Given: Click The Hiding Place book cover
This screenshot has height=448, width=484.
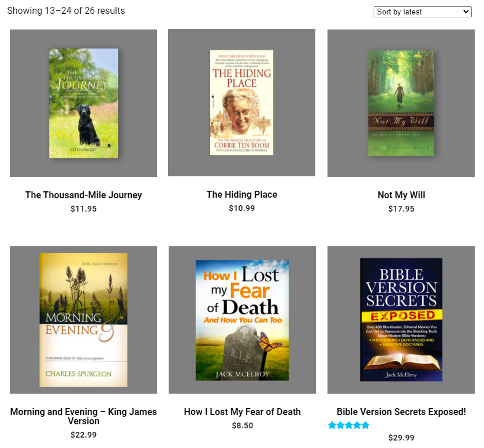Looking at the screenshot, I should tap(241, 102).
